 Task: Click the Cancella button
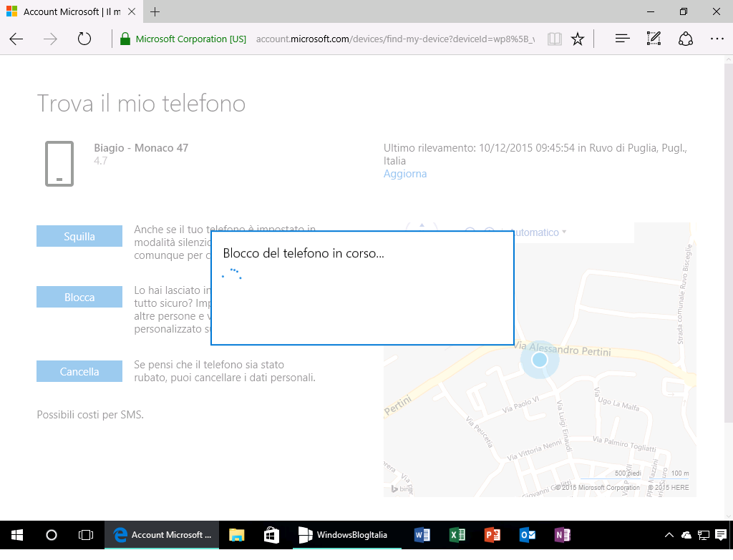pos(79,372)
